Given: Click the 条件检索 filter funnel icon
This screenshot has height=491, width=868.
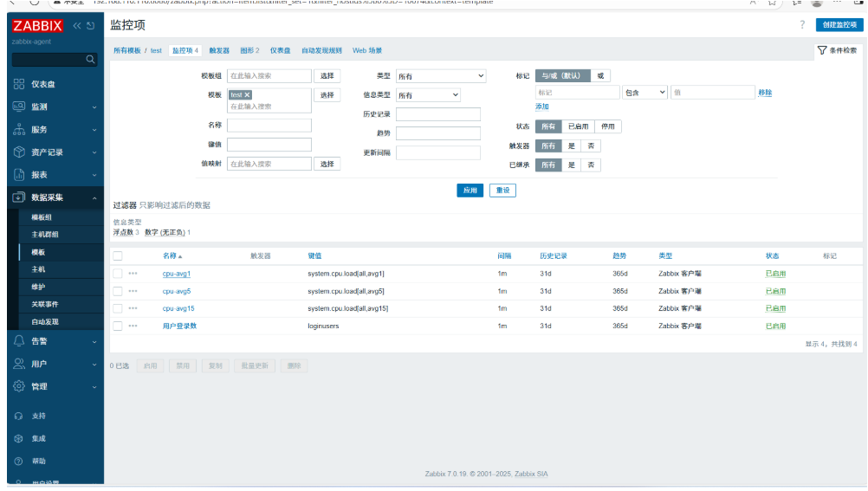Looking at the screenshot, I should [822, 50].
